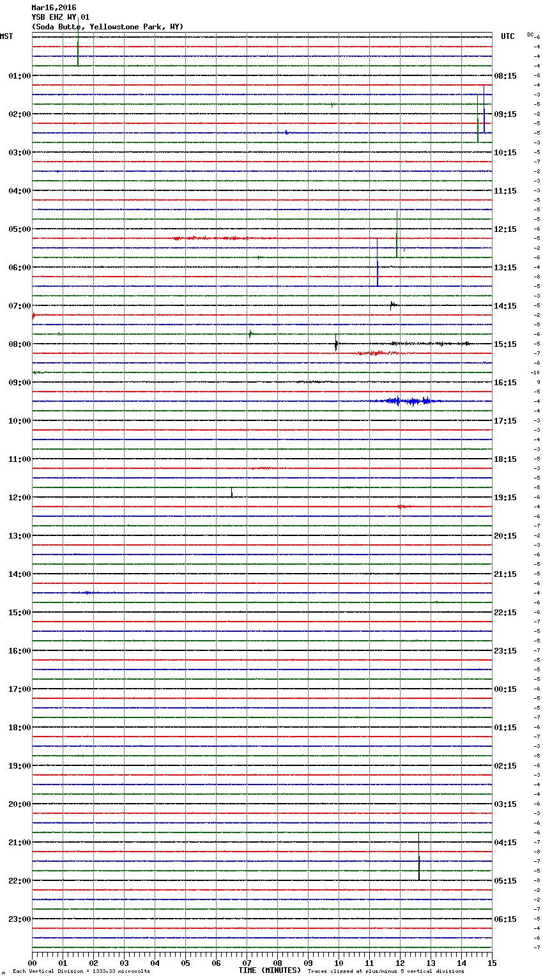Select the station code YSB EHZ WY 01
This screenshot has height=980, width=543.
[x=61, y=17]
